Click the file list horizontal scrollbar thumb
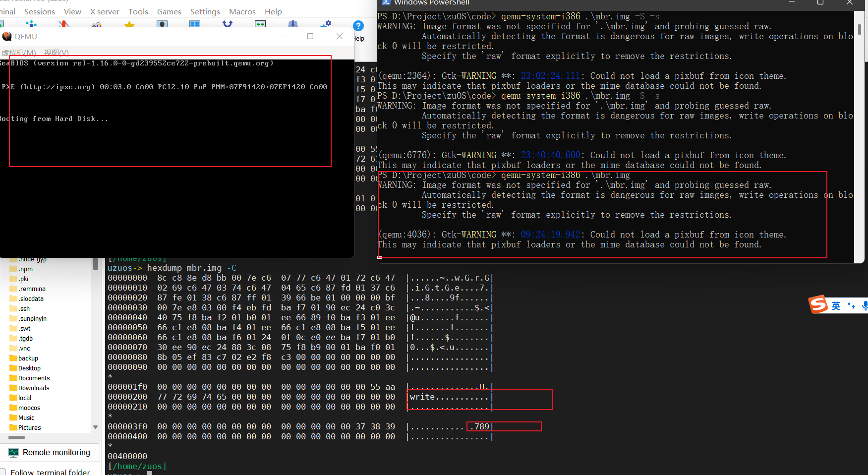 tap(16, 438)
